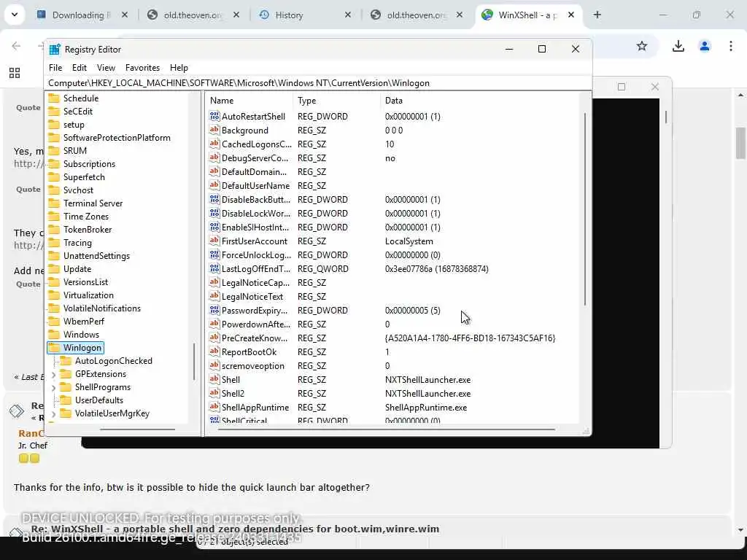747x560 pixels.
Task: Open the Edit menu in Registry Editor
Action: tap(79, 68)
